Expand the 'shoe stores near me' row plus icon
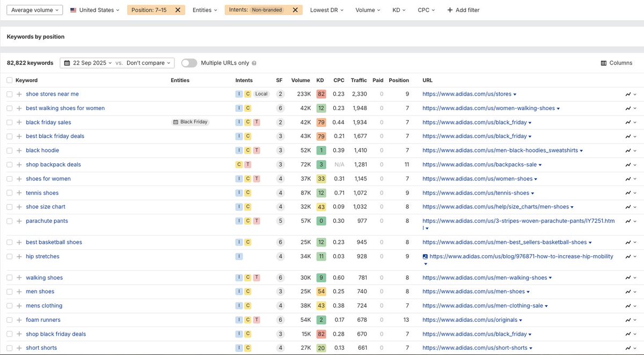The height and width of the screenshot is (355, 644). 19,94
